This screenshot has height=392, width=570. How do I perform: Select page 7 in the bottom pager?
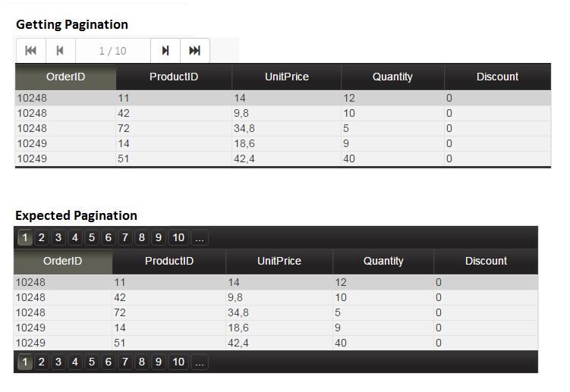coord(125,362)
